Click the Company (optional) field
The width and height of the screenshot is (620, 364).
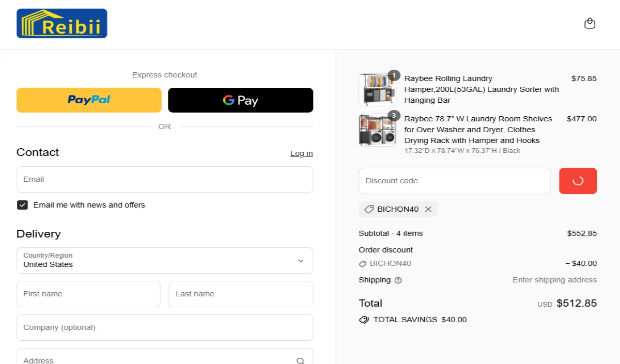tap(164, 327)
